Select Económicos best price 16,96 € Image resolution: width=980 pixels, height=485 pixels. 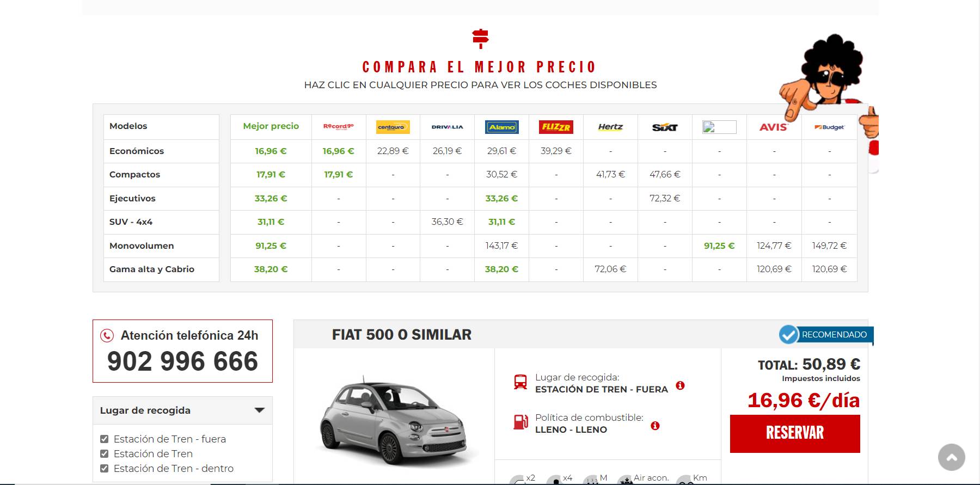[271, 151]
